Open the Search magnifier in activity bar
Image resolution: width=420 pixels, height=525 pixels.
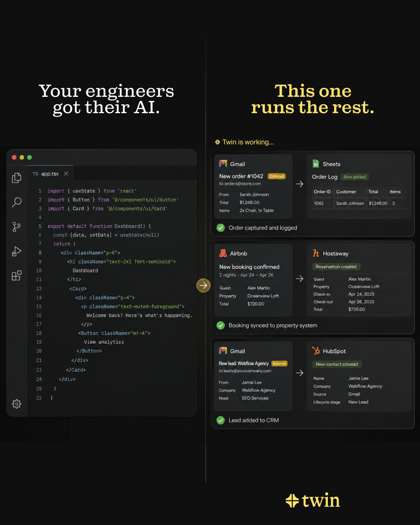pyautogui.click(x=17, y=202)
